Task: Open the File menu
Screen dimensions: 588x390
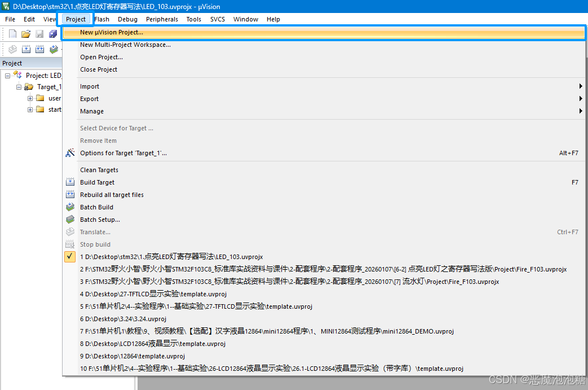Action: [10, 19]
